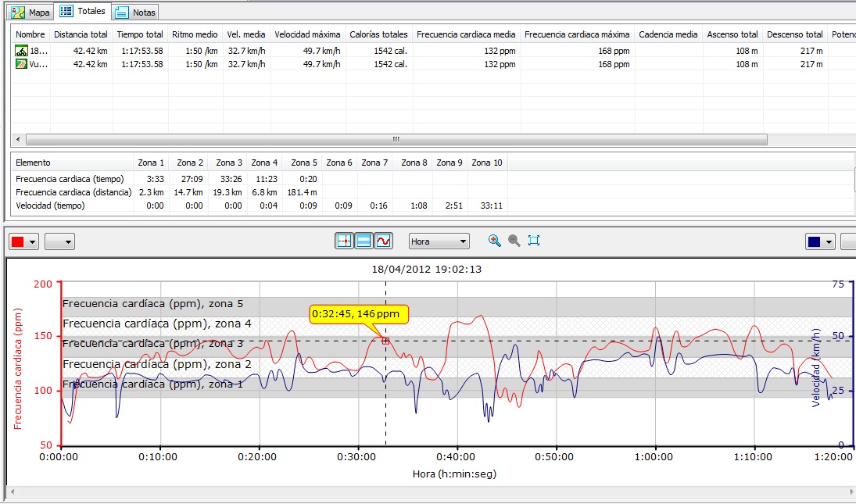Toggle the curve smoothing chart button
The height and width of the screenshot is (504, 856).
click(384, 241)
